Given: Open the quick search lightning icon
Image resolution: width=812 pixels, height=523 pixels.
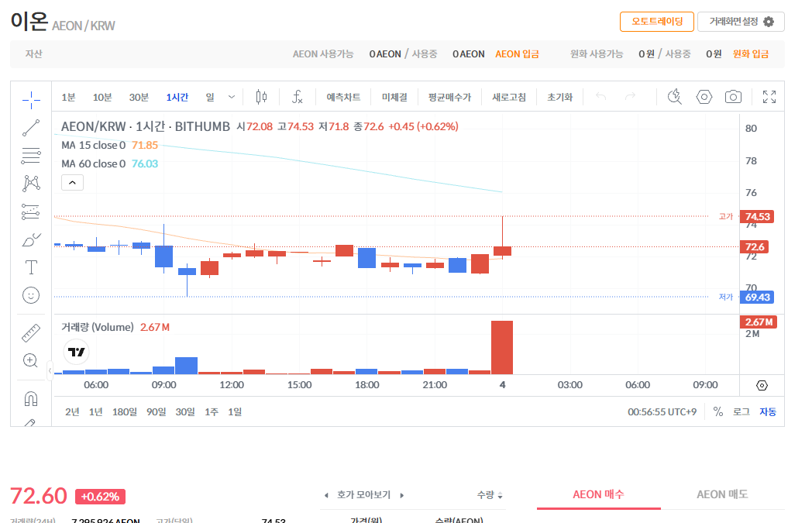Looking at the screenshot, I should [x=675, y=96].
